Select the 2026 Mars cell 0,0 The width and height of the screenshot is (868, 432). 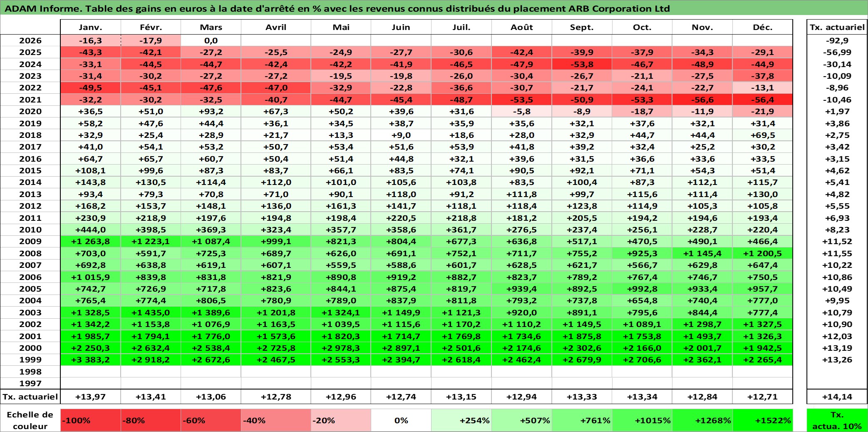click(x=211, y=40)
